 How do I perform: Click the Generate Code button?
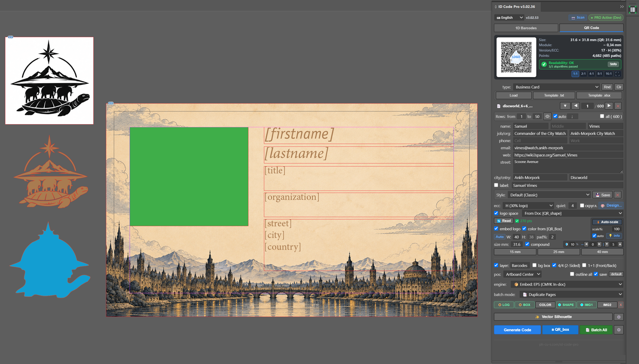pyautogui.click(x=517, y=330)
